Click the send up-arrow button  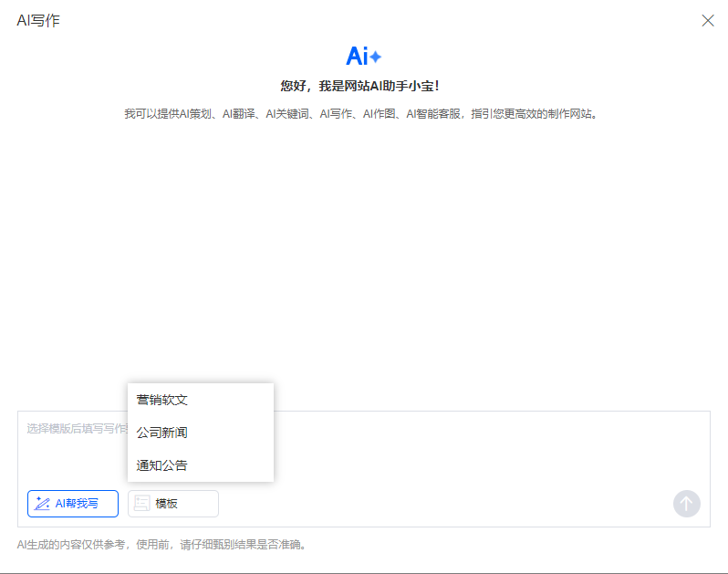pyautogui.click(x=687, y=504)
